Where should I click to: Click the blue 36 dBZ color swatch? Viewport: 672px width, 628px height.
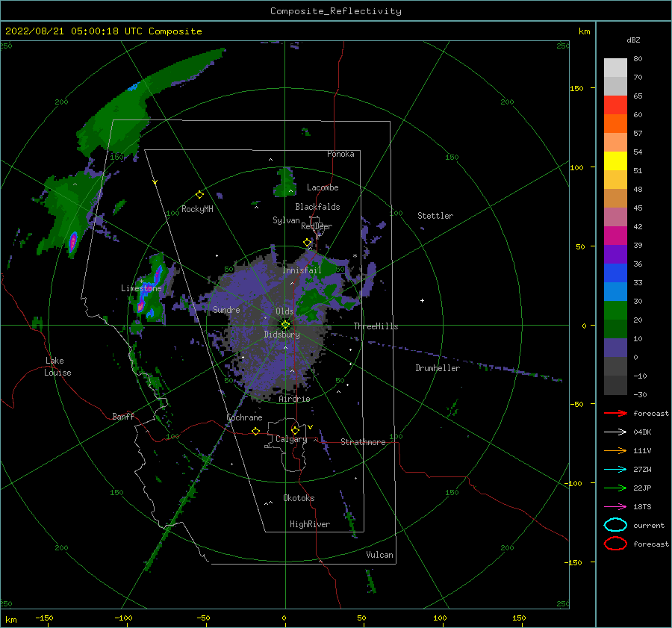coord(615,273)
